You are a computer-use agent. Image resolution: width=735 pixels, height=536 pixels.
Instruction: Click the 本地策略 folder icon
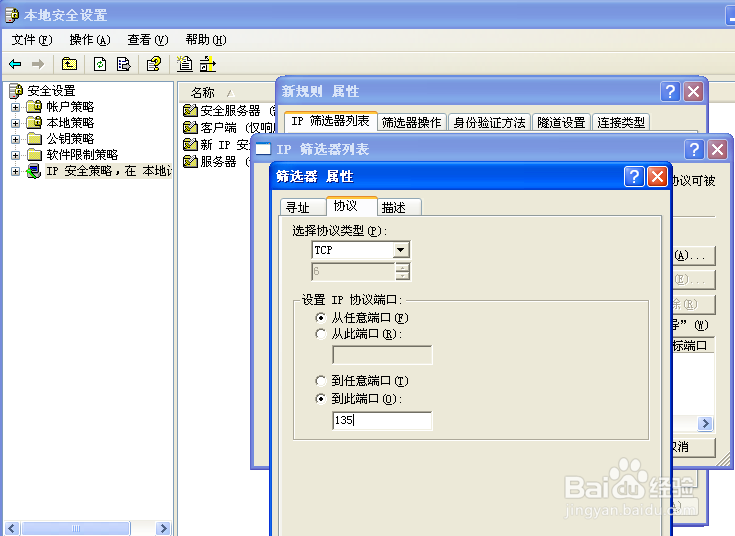coord(34,123)
